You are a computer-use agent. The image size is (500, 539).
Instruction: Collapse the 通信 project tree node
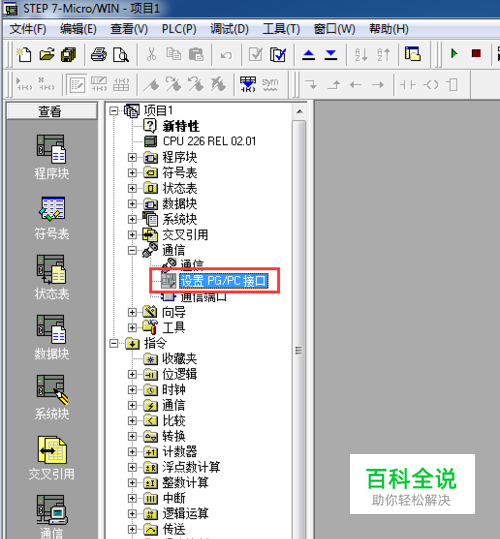coord(132,250)
